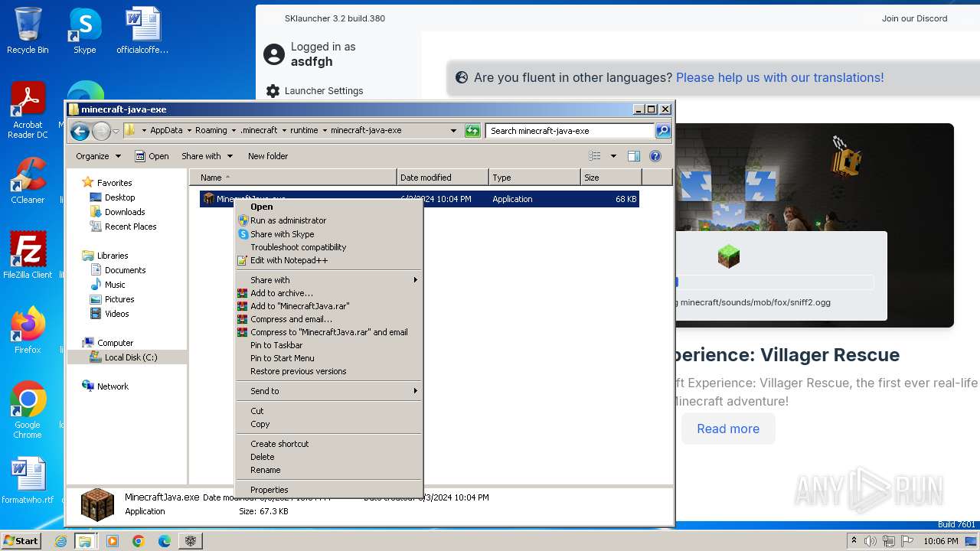Image resolution: width=980 pixels, height=551 pixels.
Task: Open Internet Explorer in taskbar
Action: click(60, 541)
